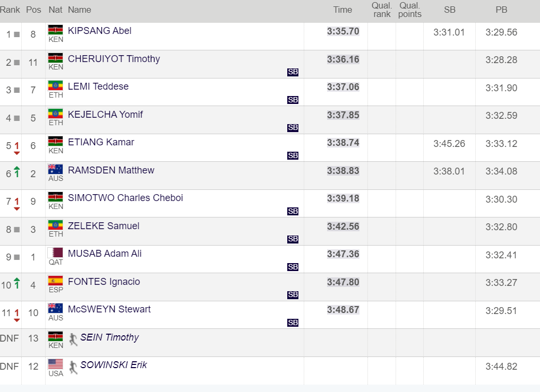The height and width of the screenshot is (392, 540).
Task: Open athlete CHERUIYOT Timothy
Action: pos(114,59)
